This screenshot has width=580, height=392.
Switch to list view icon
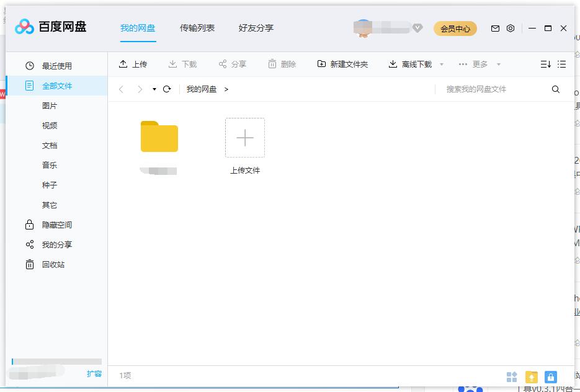tap(561, 65)
